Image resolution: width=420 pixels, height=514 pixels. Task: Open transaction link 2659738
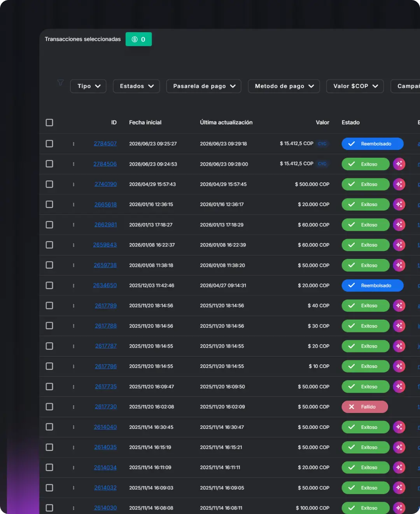click(105, 265)
